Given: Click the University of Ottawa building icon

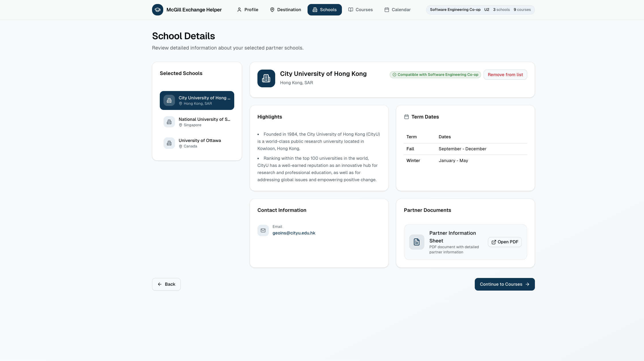Looking at the screenshot, I should pyautogui.click(x=169, y=143).
